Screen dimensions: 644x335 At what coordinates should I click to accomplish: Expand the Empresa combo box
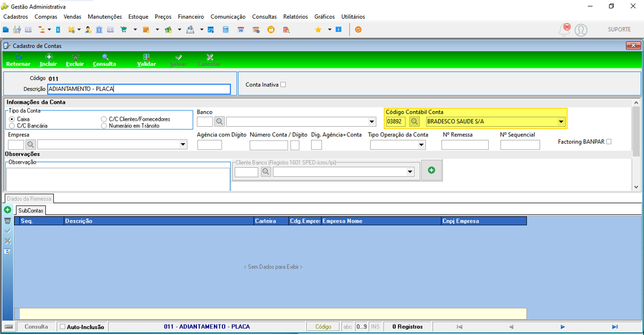183,144
